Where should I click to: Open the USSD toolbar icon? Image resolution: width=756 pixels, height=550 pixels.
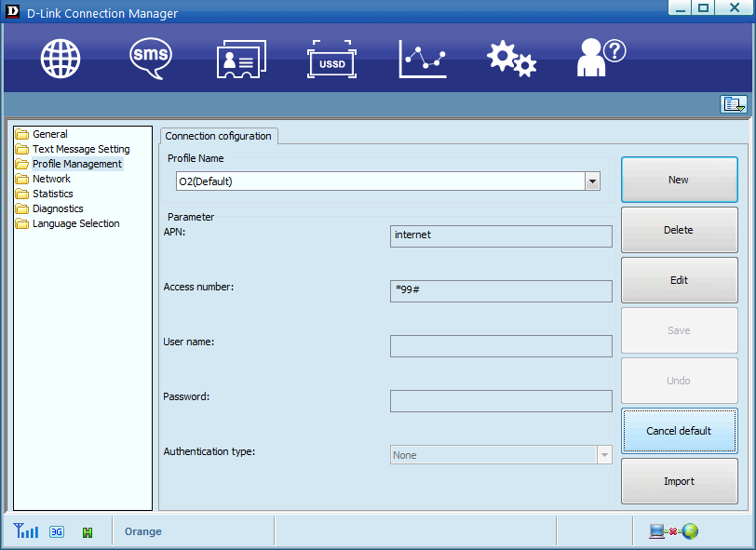pos(331,59)
